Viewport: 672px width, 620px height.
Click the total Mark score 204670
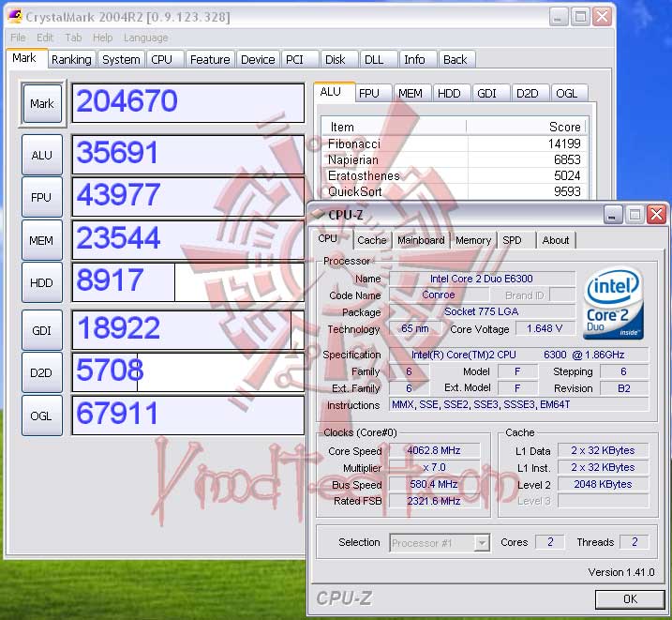(187, 103)
